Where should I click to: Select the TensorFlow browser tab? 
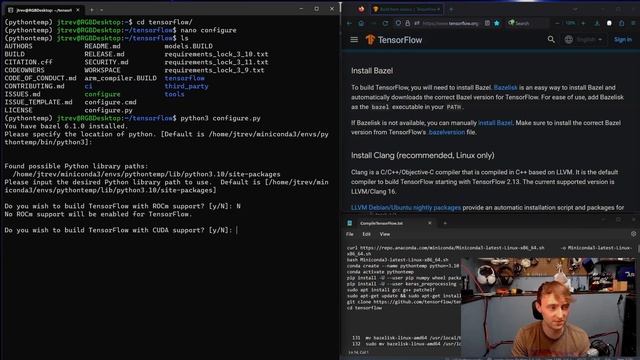click(x=407, y=9)
